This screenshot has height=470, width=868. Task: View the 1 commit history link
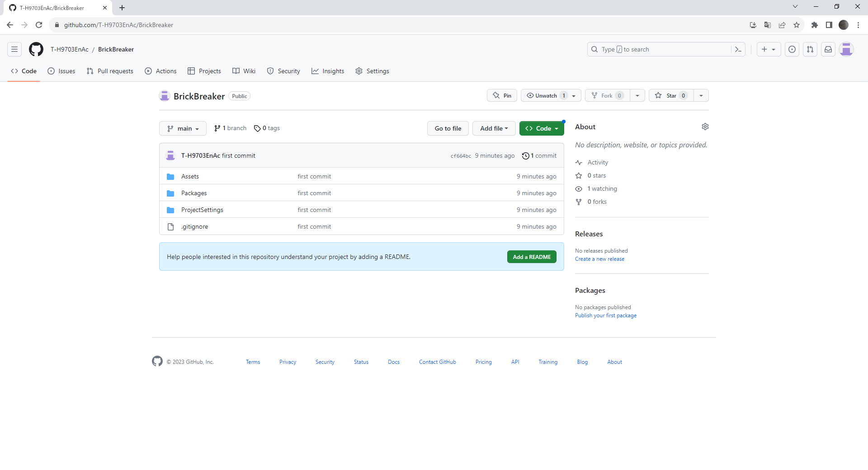click(x=539, y=155)
